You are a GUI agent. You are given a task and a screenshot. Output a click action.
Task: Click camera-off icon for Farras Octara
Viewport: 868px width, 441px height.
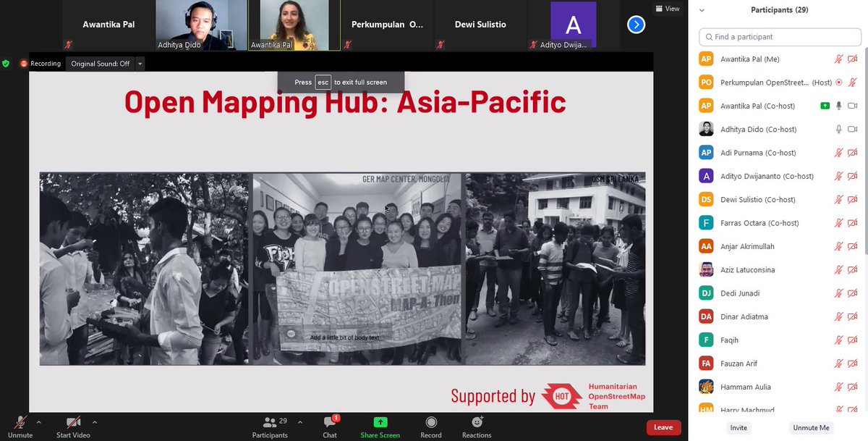(853, 223)
